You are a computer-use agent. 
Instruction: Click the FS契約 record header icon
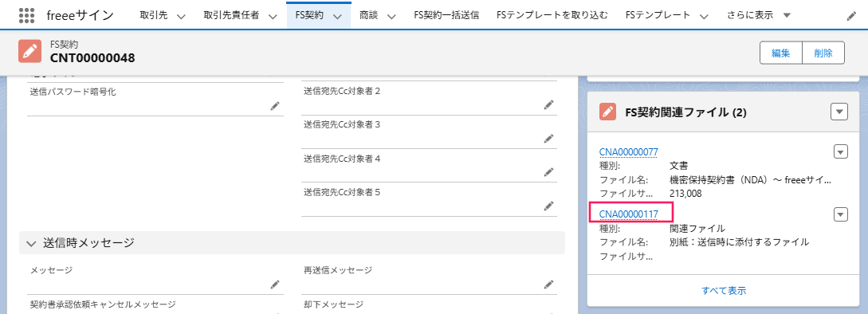pyautogui.click(x=30, y=51)
